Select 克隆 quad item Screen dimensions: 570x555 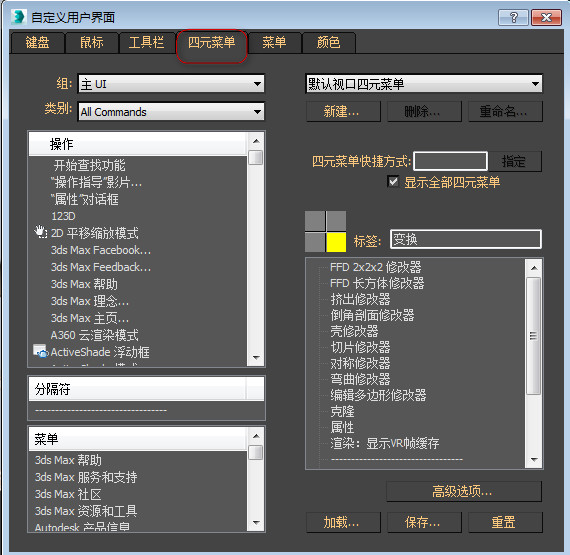pos(342,411)
